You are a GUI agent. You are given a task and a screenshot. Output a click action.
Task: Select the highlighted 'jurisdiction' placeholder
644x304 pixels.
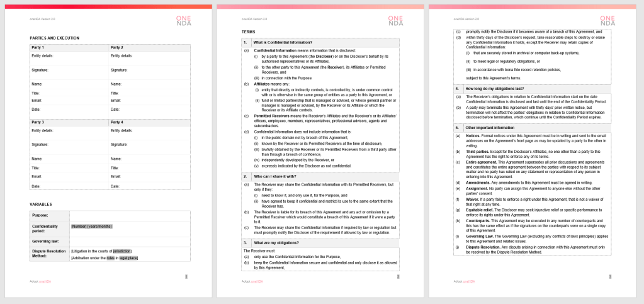121,251
